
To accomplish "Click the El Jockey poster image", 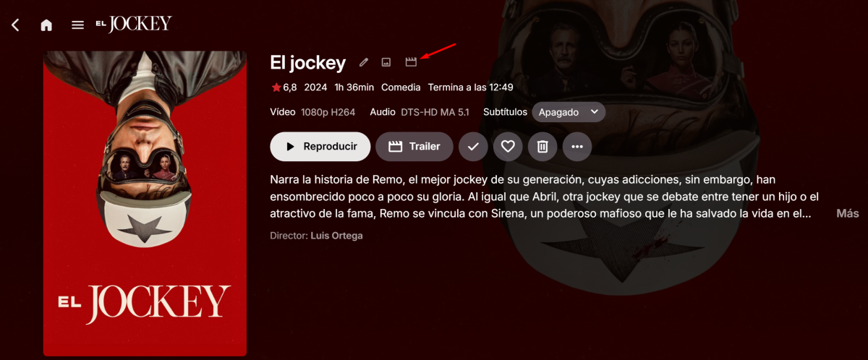I will (145, 203).
